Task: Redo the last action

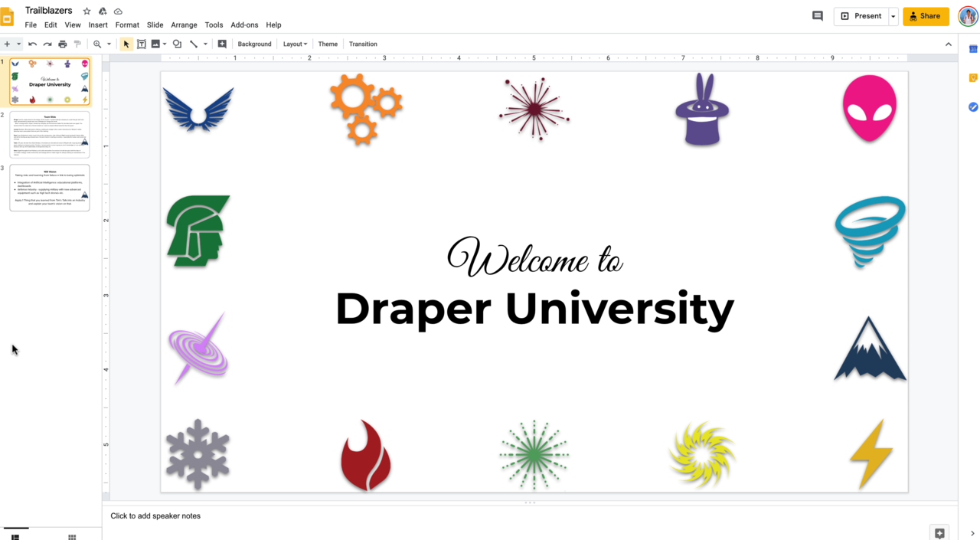Action: (x=47, y=44)
